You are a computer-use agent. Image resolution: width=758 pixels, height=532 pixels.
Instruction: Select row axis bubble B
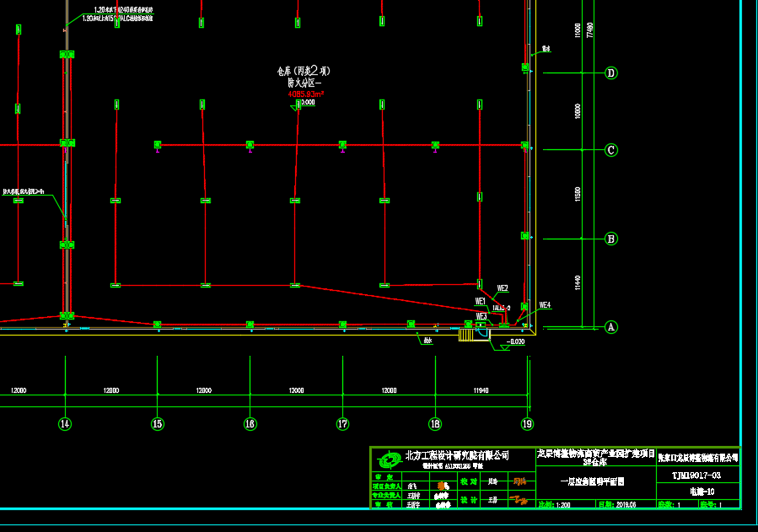[x=611, y=239]
